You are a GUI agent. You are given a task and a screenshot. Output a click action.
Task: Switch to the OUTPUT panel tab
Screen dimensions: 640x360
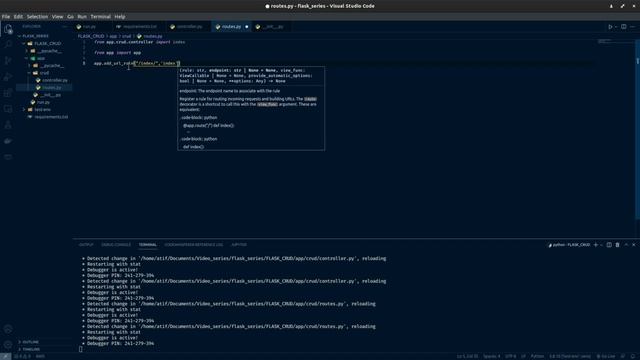(86, 245)
